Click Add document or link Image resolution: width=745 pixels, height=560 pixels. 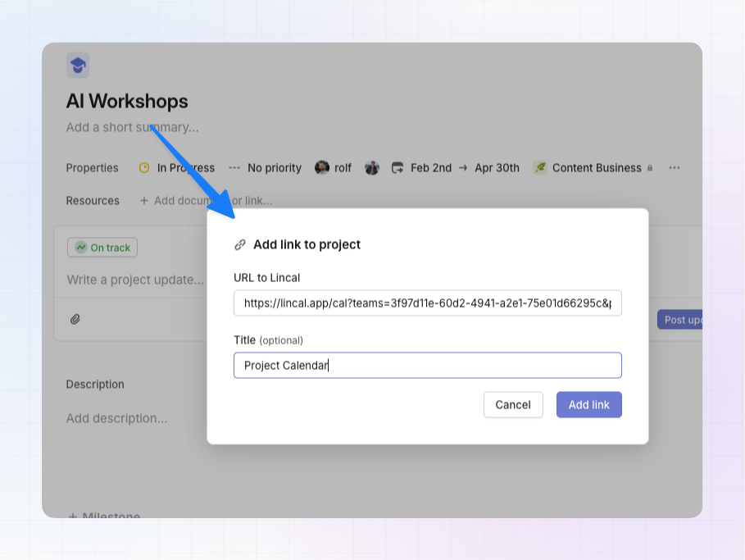tap(206, 200)
